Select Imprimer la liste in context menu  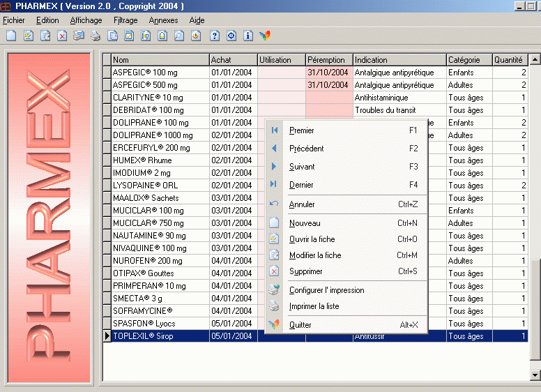pyautogui.click(x=346, y=306)
